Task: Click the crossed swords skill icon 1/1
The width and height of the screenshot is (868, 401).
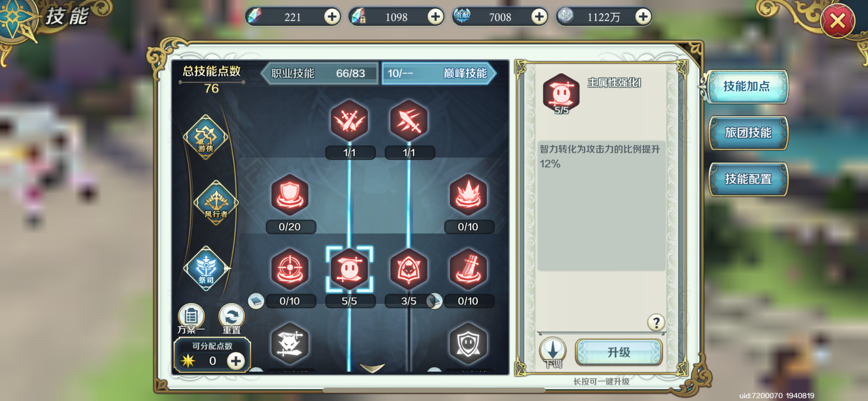Action: [349, 121]
